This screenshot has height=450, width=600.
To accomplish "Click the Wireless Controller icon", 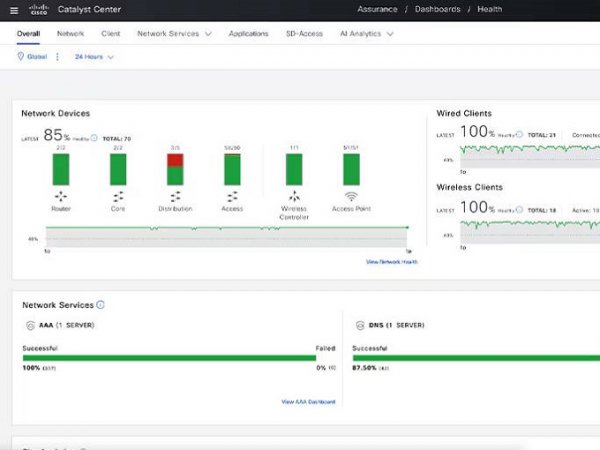I will [294, 196].
